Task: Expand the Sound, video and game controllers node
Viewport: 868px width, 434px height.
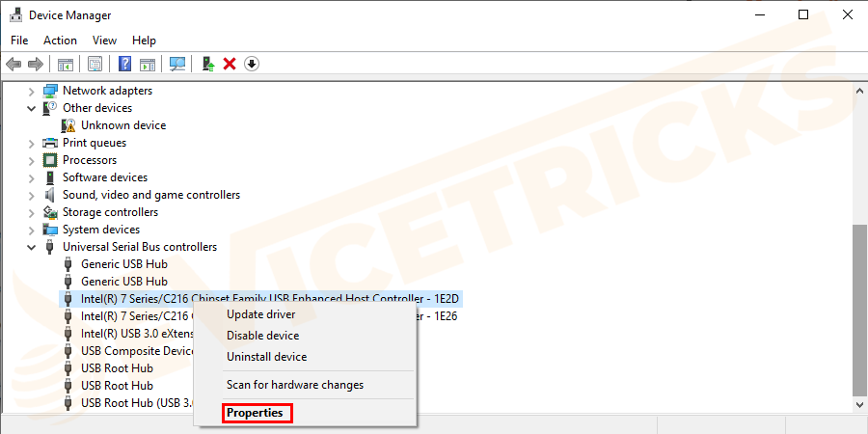Action: [x=32, y=195]
